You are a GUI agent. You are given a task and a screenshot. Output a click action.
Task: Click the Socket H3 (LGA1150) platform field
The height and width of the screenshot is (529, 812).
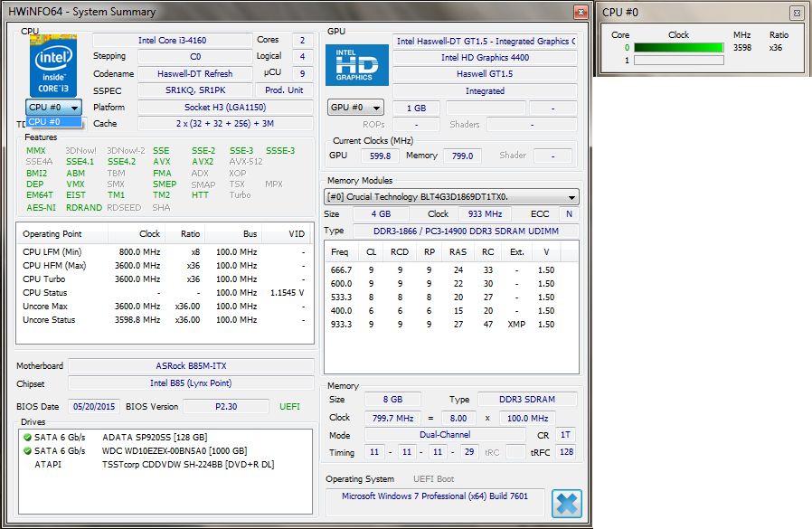point(225,108)
